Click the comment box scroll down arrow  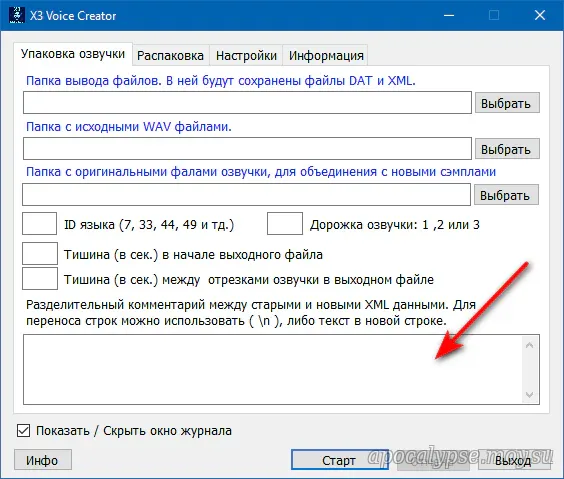(529, 394)
